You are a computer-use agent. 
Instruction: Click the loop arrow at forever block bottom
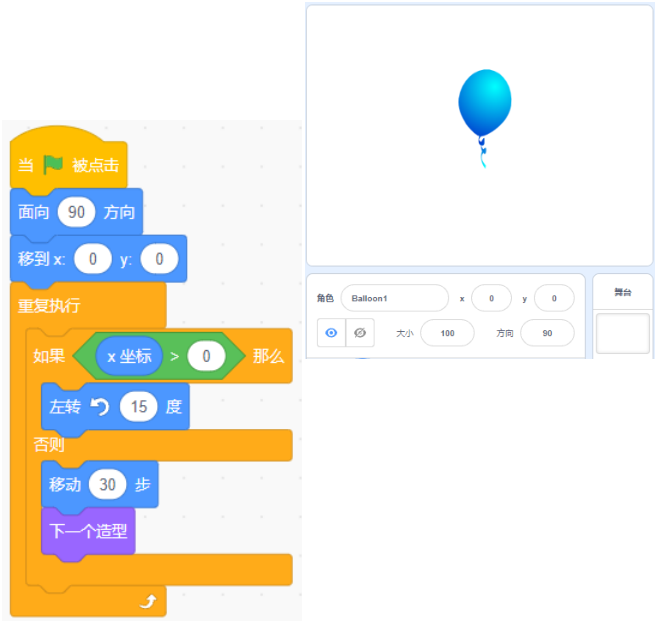tap(148, 601)
